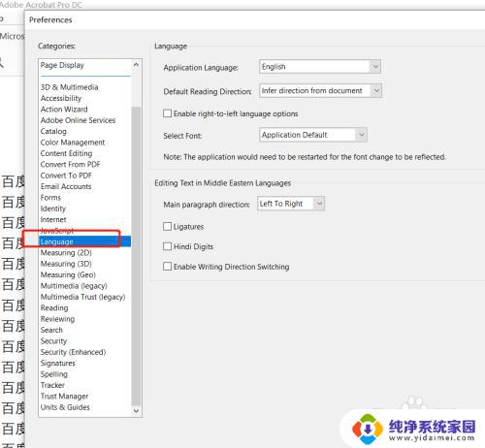Open the Application Language dropdown
Screen dimensions: 485x448
[x=320, y=67]
